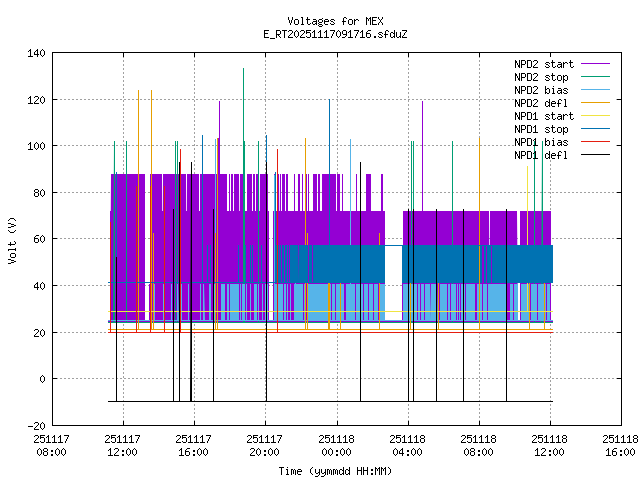This screenshot has height=480, width=640.
Task: Click the E_RT20251117091716.sfduZ filename subtitle
Action: pyautogui.click(x=335, y=34)
